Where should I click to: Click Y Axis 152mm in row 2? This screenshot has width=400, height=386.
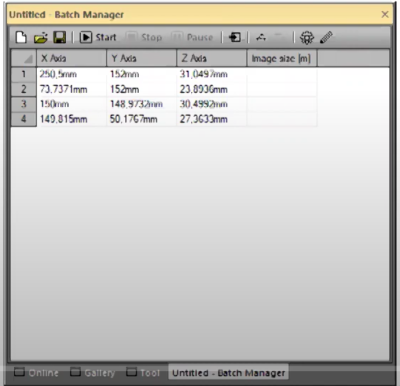[141, 89]
